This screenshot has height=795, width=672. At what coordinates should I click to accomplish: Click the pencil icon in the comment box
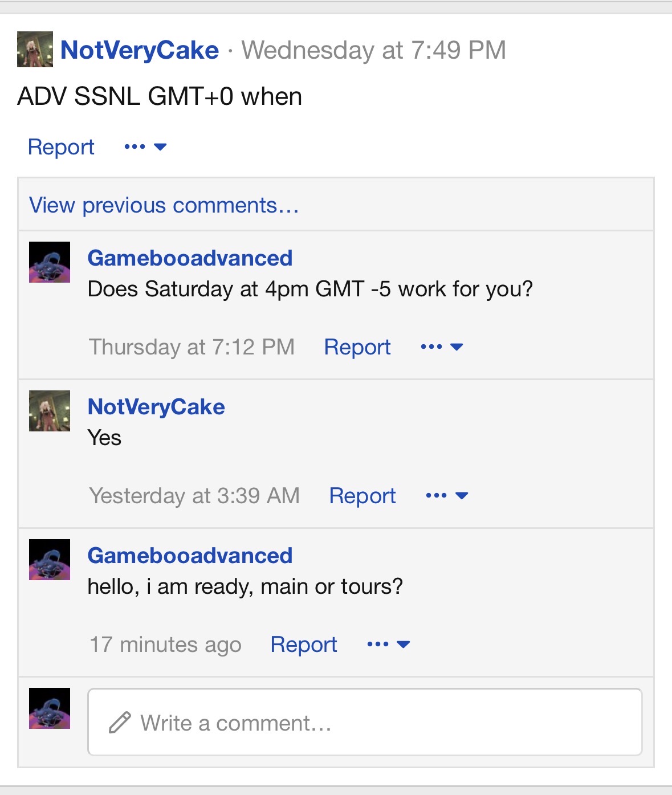[120, 723]
